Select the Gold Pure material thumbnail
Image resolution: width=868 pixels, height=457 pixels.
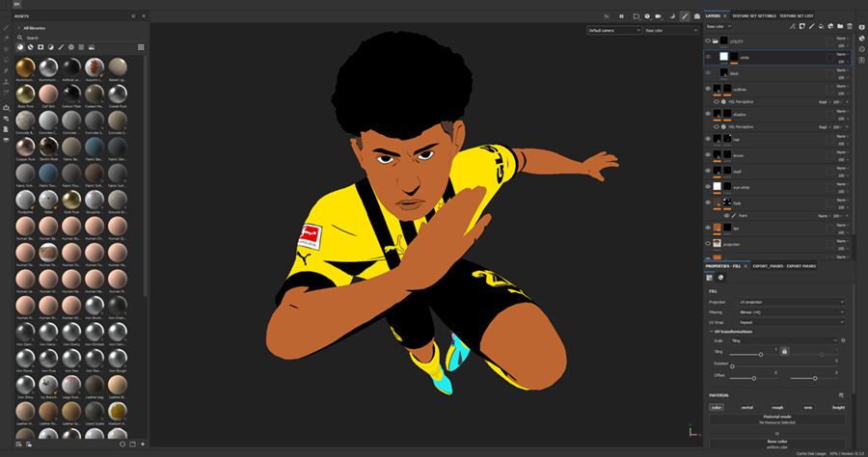[x=71, y=200]
